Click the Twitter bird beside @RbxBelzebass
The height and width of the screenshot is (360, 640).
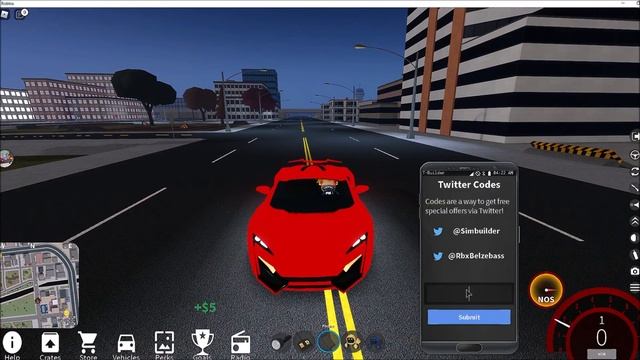[438, 256]
